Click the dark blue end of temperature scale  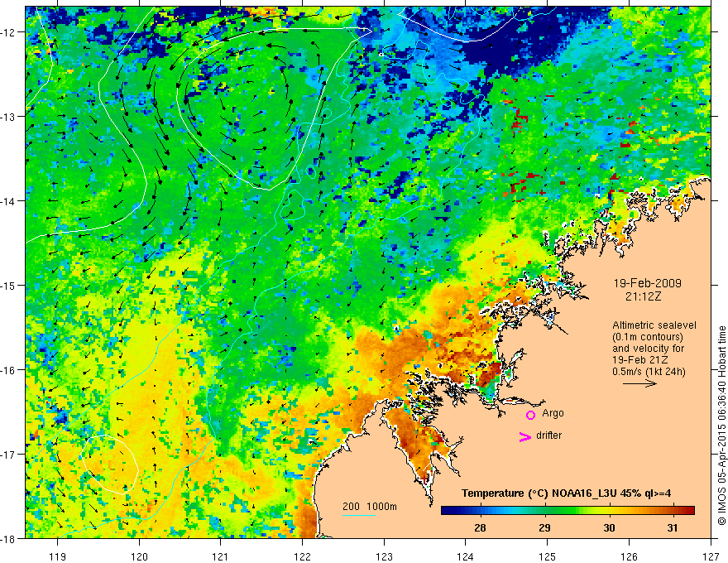click(x=448, y=511)
